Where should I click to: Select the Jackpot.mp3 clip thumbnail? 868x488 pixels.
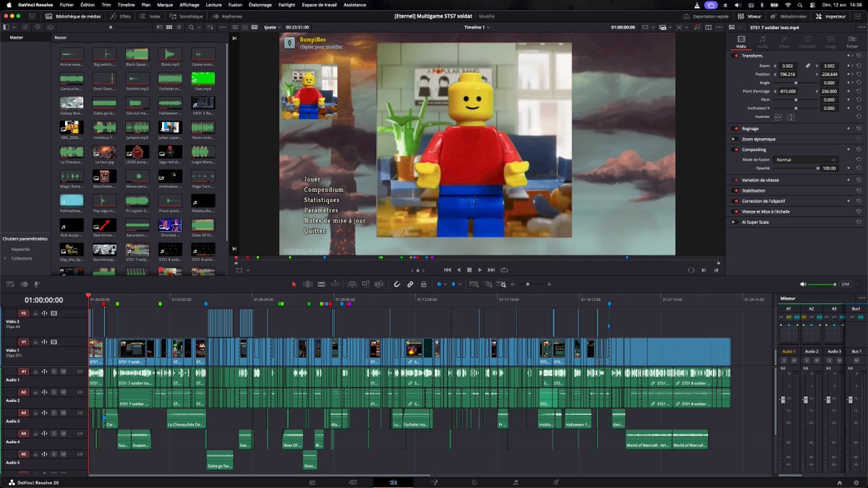tap(137, 129)
